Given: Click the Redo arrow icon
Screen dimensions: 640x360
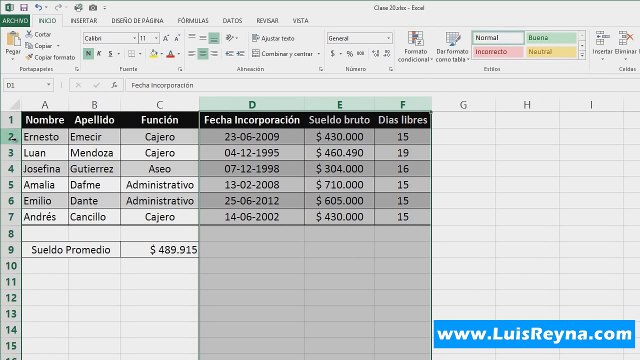Looking at the screenshot, I should (x=58, y=7).
